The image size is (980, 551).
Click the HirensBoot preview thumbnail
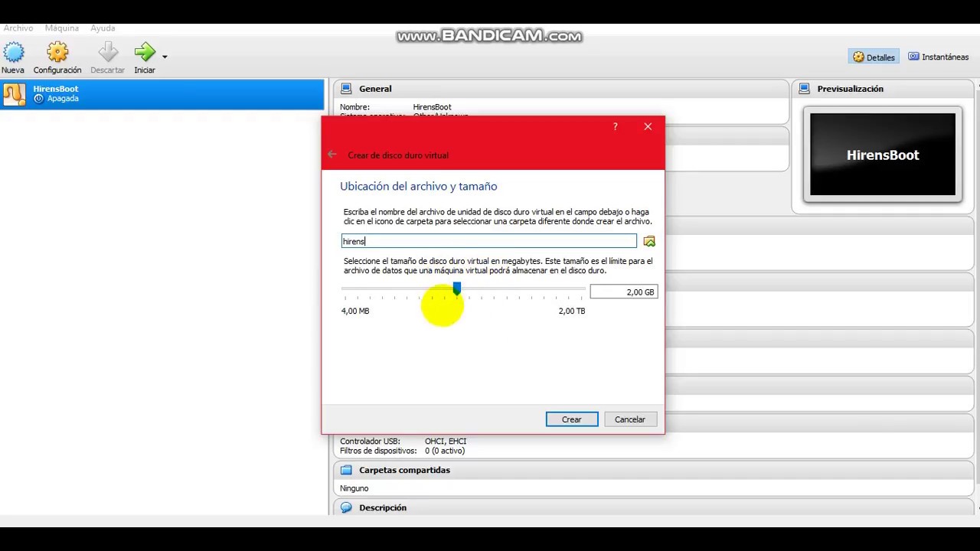pyautogui.click(x=883, y=155)
